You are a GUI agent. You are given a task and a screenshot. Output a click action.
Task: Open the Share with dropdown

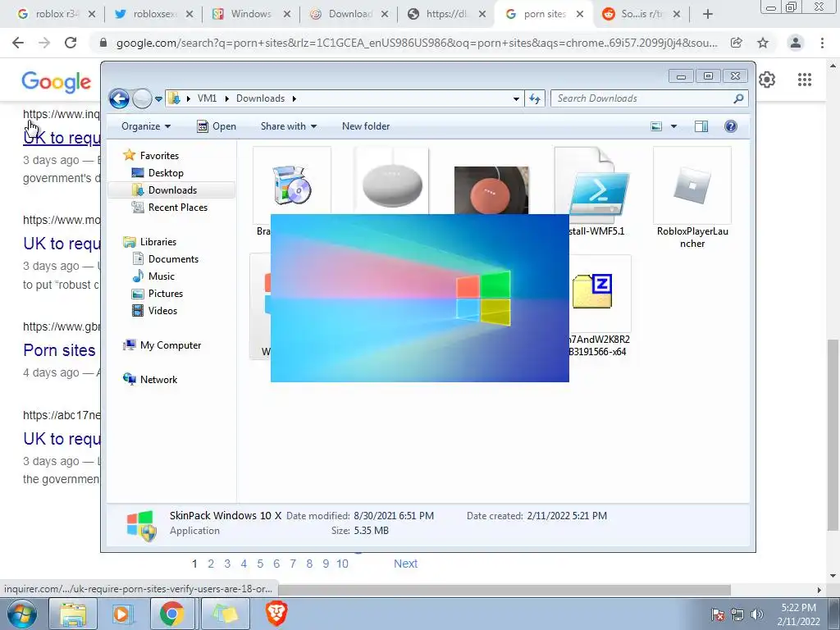point(288,126)
